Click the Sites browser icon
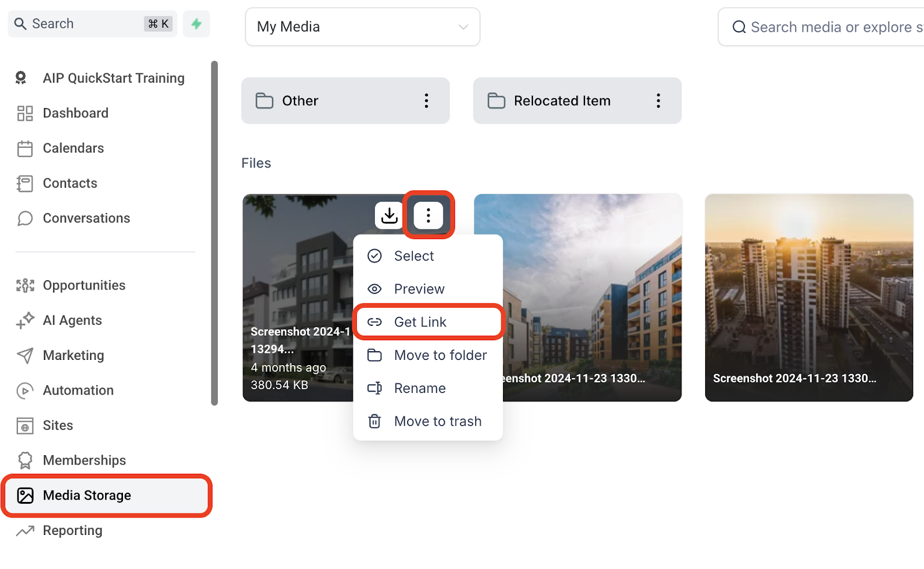The image size is (924, 569). coord(25,426)
